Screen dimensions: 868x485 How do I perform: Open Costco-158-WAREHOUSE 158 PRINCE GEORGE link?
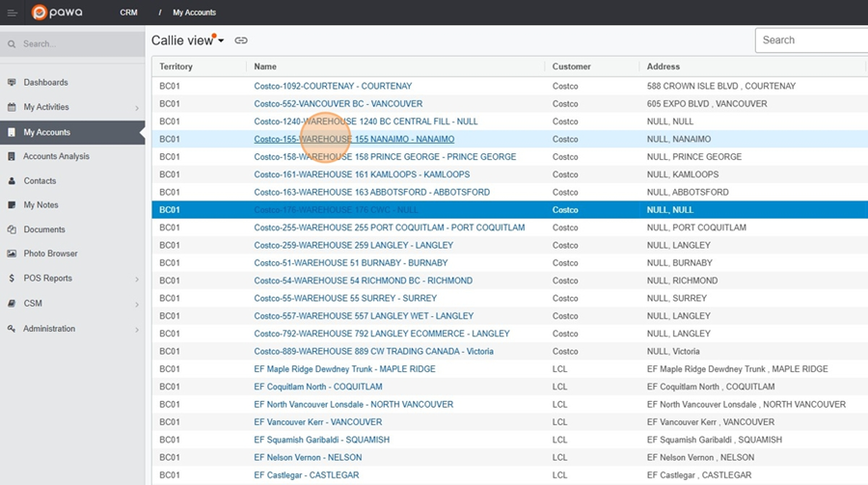click(x=385, y=156)
